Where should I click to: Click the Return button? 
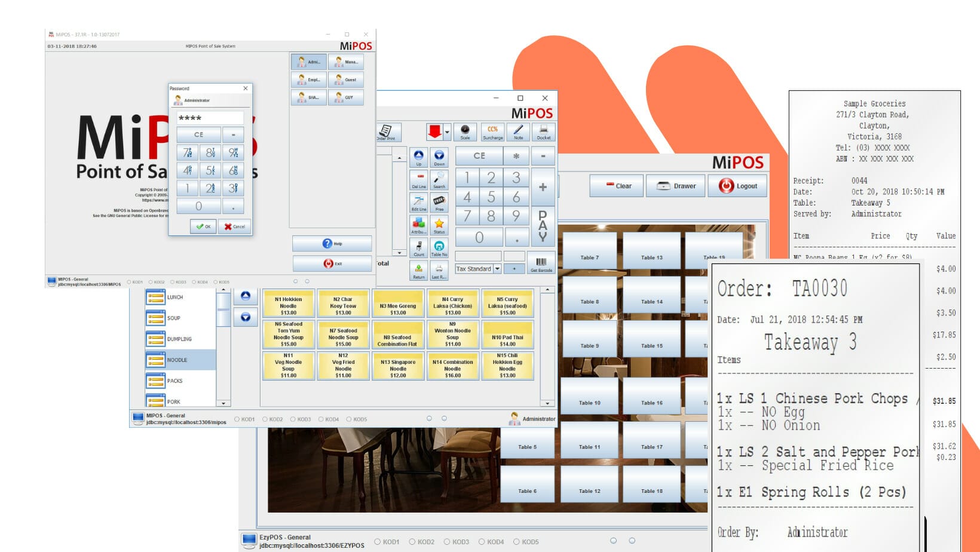tap(419, 271)
